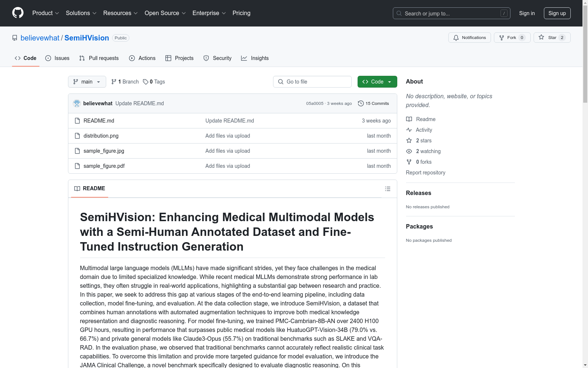Click the Activity pulse icon

409,130
